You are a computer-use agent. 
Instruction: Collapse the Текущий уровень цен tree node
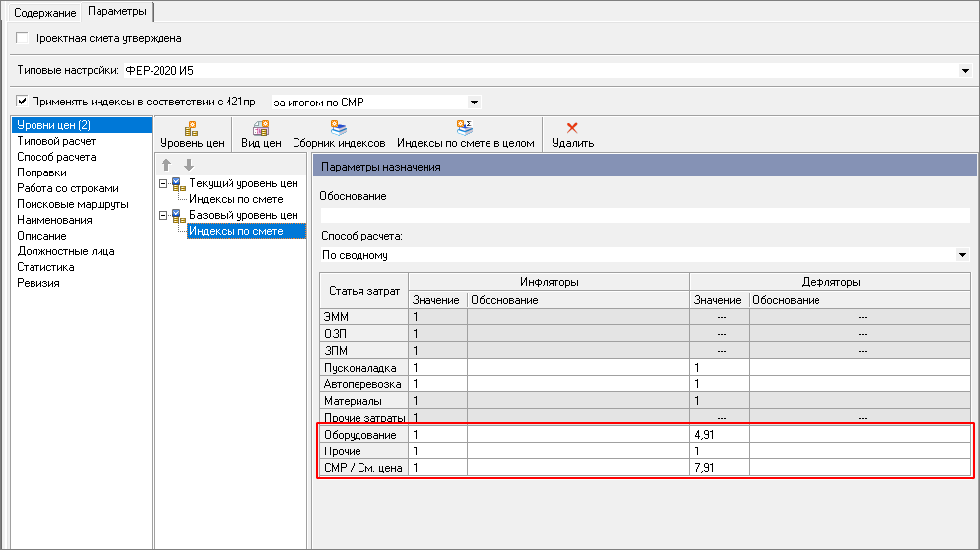[163, 184]
